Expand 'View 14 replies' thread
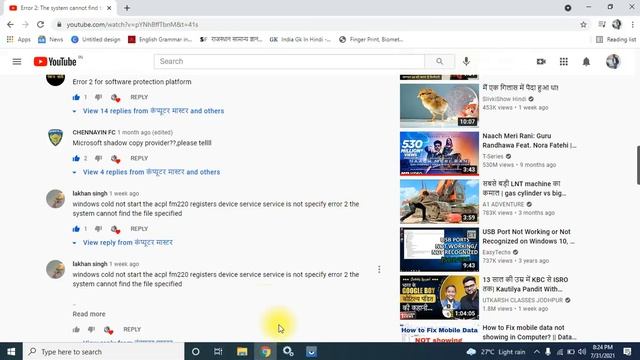Screen dimensions: 640x360 [153, 111]
